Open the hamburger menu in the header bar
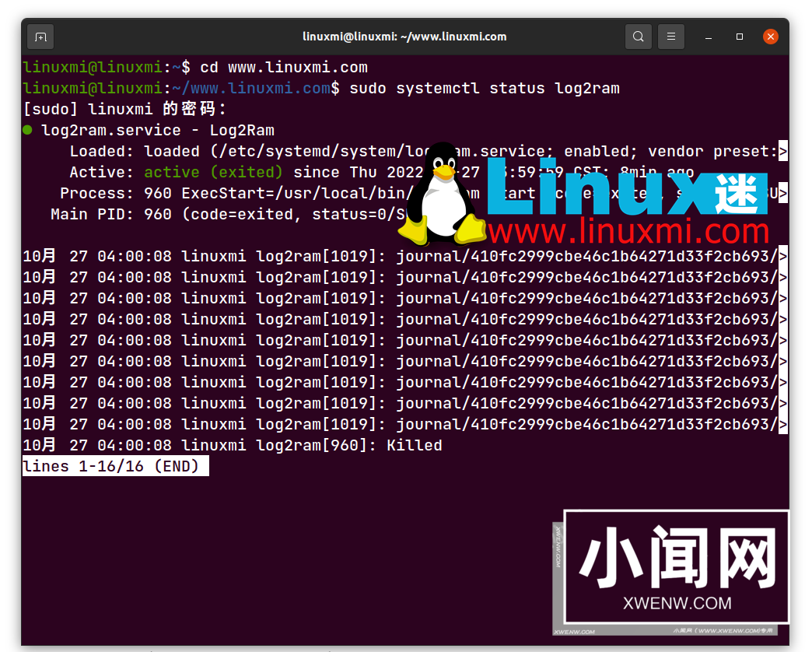Screen dimensions: 812x652 [x=670, y=36]
